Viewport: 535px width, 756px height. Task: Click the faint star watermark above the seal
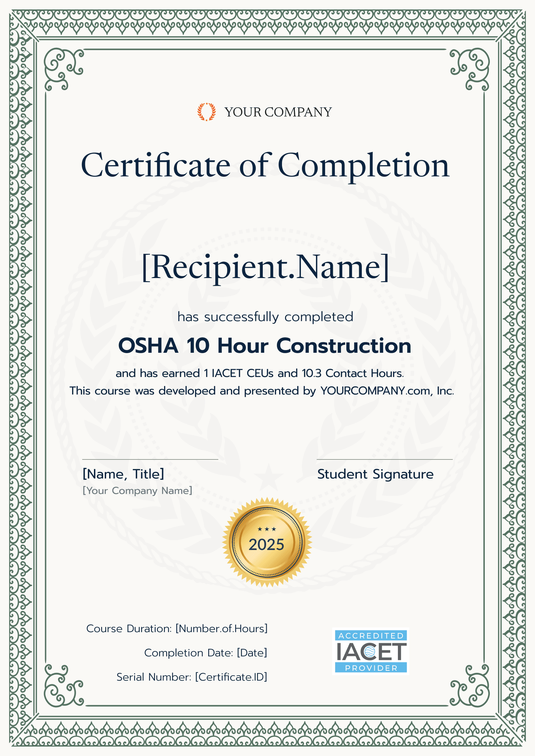268,477
